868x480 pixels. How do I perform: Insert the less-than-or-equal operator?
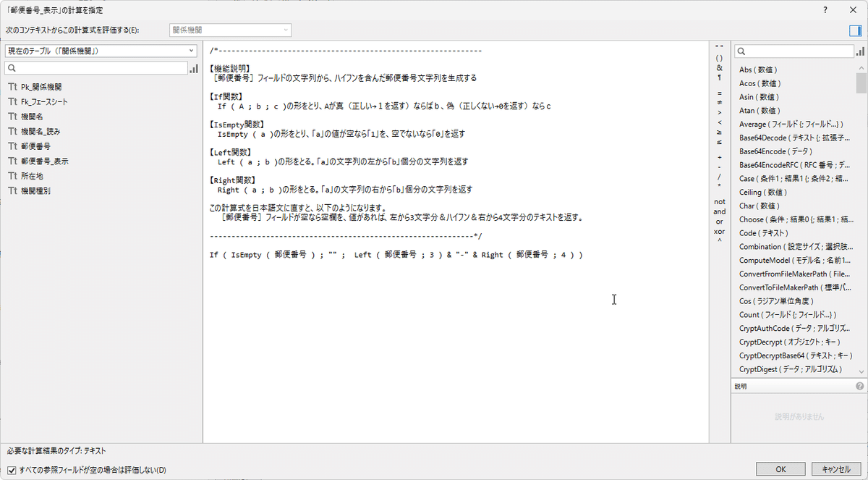point(719,141)
